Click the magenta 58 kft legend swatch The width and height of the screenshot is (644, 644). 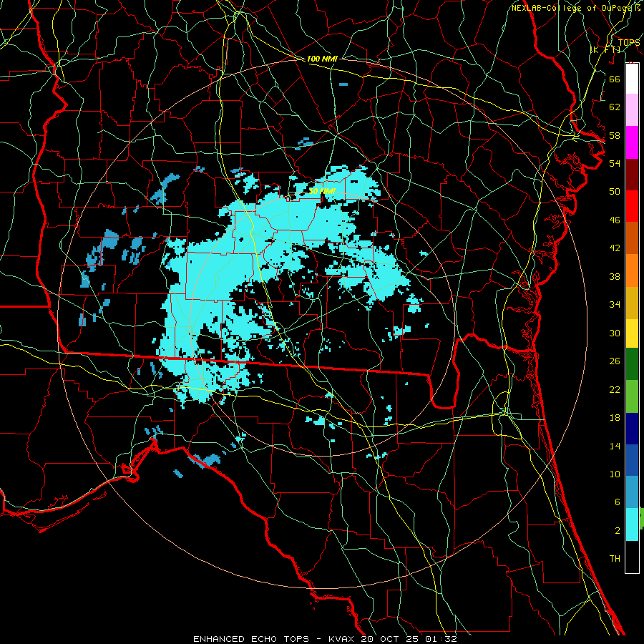[x=632, y=142]
